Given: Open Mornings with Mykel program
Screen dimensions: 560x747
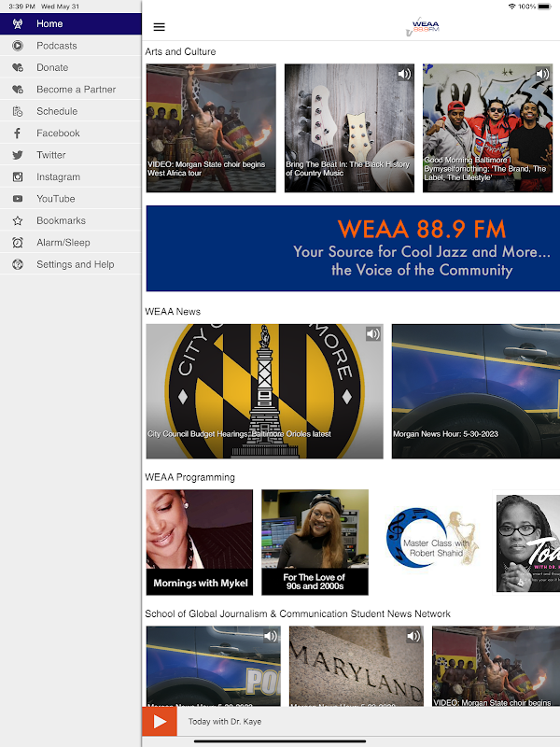Looking at the screenshot, I should (x=200, y=543).
